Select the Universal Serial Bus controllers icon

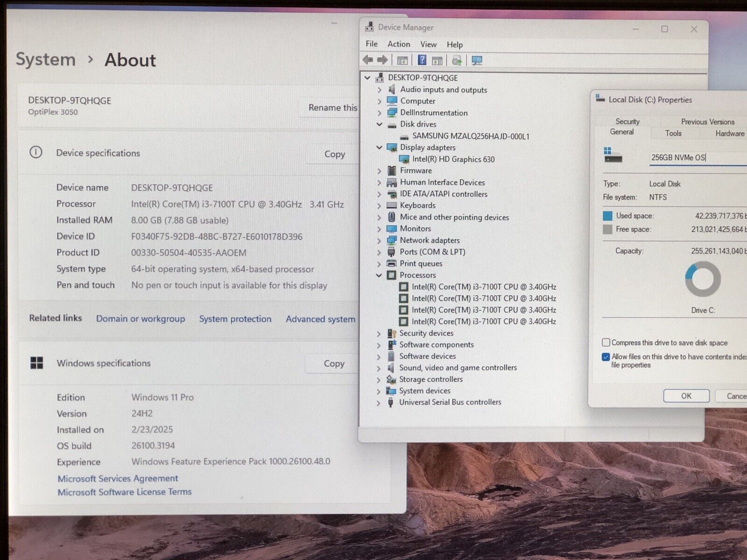point(391,402)
